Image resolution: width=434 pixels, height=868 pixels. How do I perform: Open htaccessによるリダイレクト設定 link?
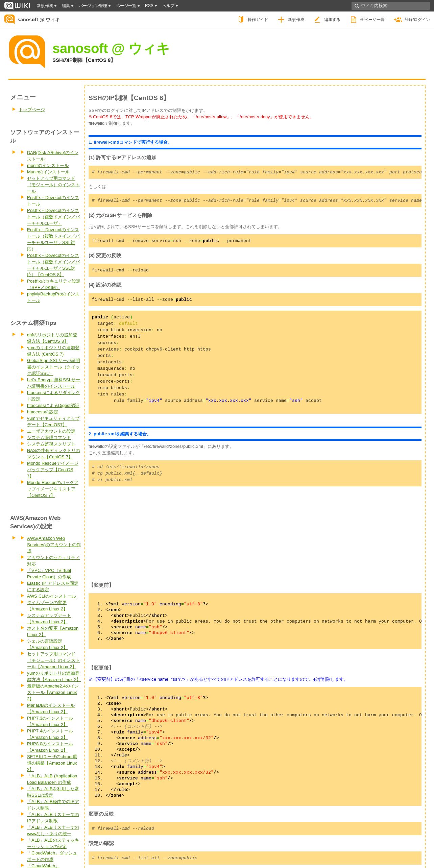53,396
